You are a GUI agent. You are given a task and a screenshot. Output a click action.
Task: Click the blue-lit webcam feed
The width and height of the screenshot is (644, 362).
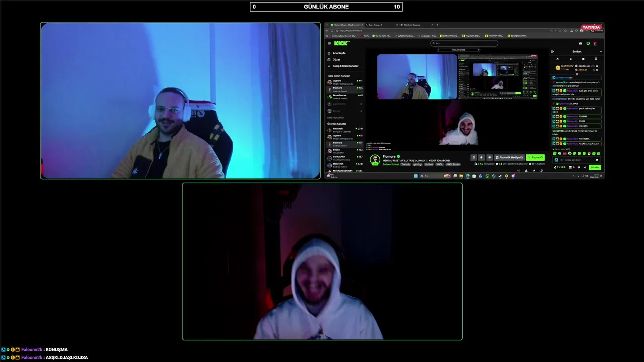tap(180, 101)
